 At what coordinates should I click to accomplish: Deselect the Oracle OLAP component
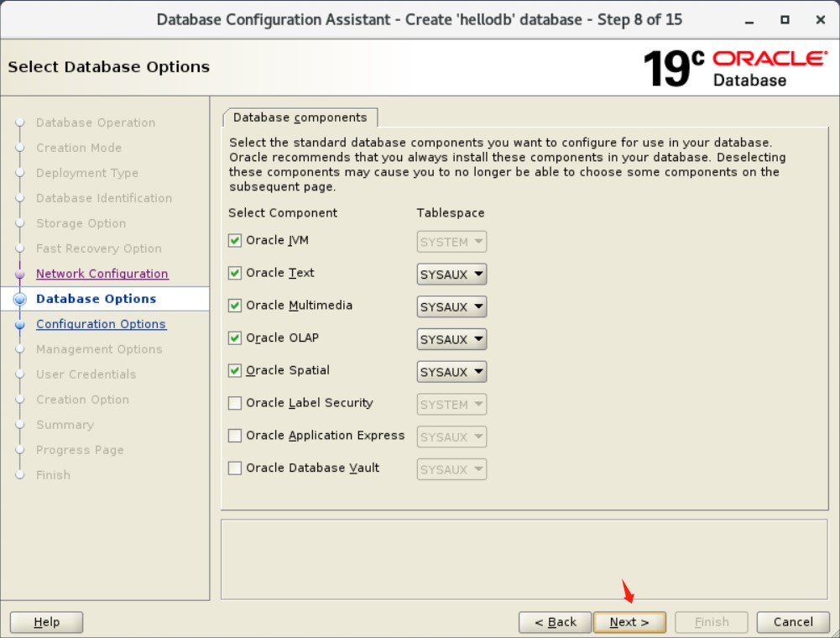235,337
